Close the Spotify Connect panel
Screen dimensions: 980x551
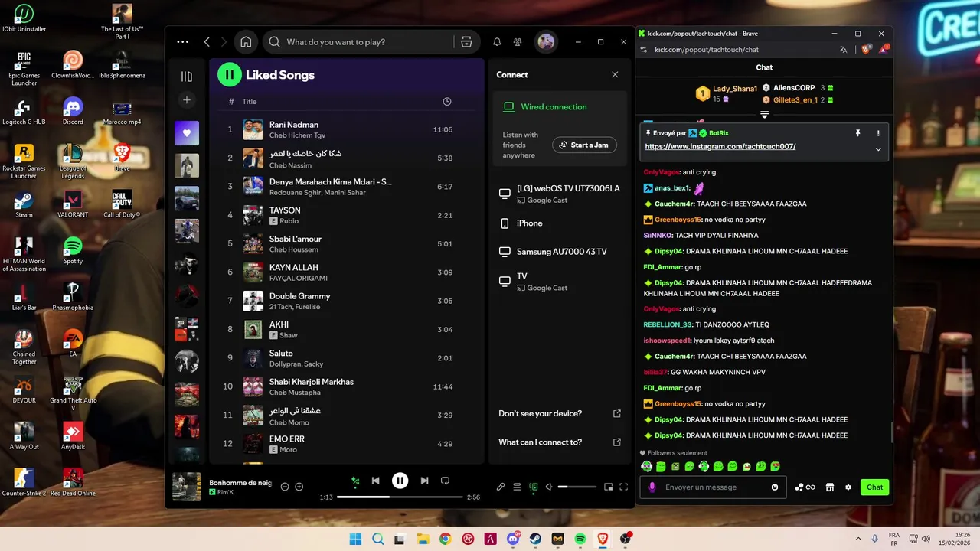(615, 74)
